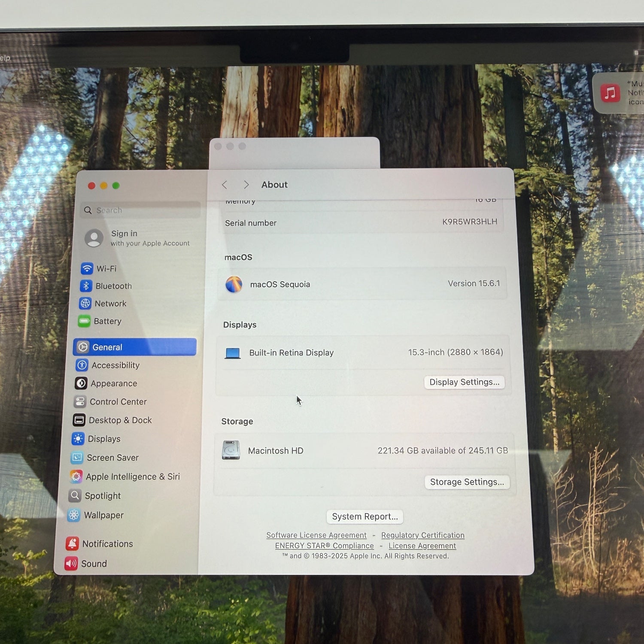Screen dimensions: 644x644
Task: Open the Appearance settings pane
Action: [x=113, y=383]
